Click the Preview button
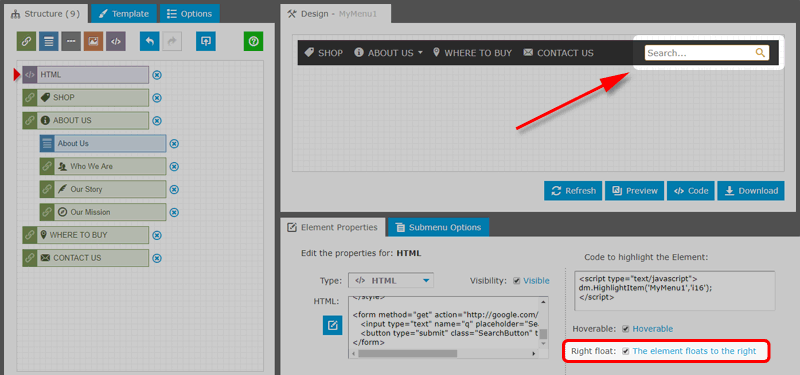This screenshot has width=800, height=375. (x=635, y=191)
